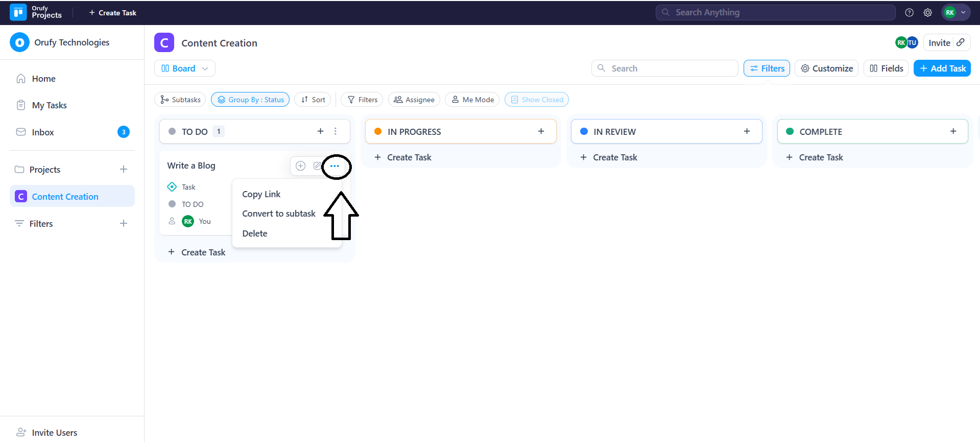The height and width of the screenshot is (447, 980).
Task: Open the TO DO column vertical dots menu
Action: (x=336, y=131)
